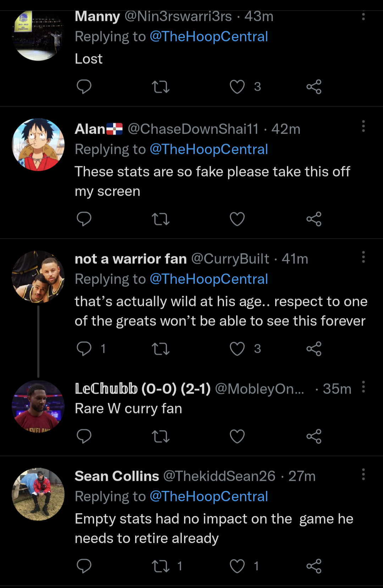Image resolution: width=383 pixels, height=588 pixels.
Task: Retweet the CurryBuilt "wild at his age" tweet
Action: click(x=161, y=349)
